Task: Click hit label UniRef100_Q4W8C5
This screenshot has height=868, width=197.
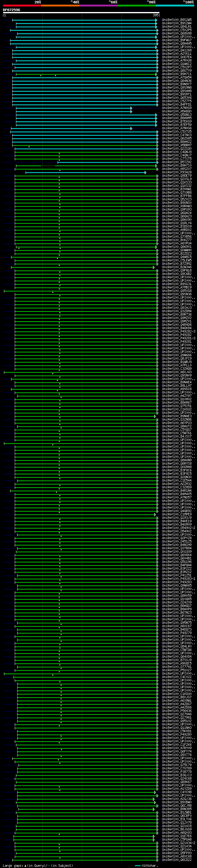Action: point(177,257)
